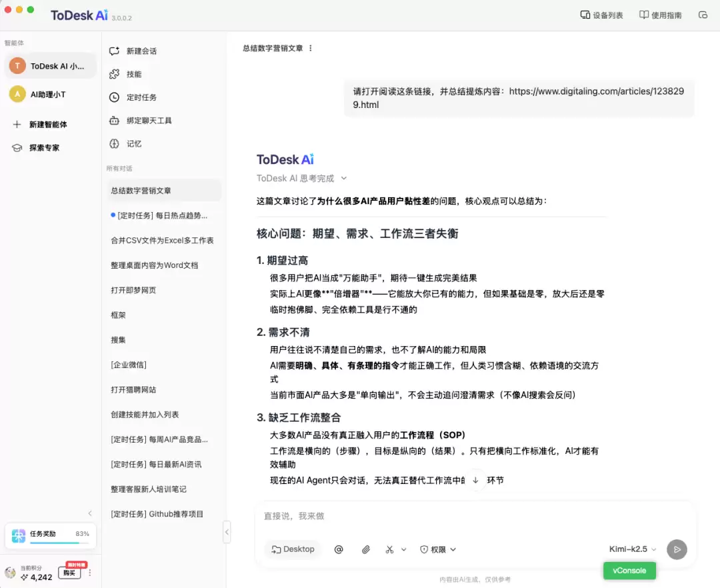Open the conversation named 搜集
Viewport: 720px width, 588px height.
(x=165, y=340)
